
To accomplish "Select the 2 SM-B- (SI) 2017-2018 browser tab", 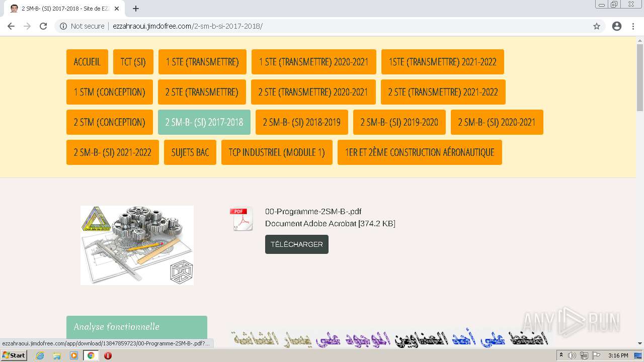I will (x=64, y=9).
